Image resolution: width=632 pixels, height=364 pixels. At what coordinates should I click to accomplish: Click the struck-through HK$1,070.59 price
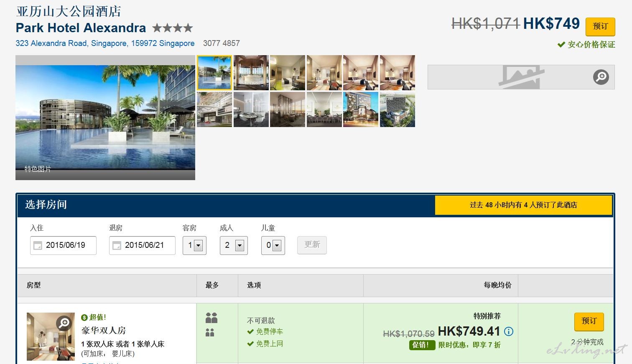coord(409,334)
